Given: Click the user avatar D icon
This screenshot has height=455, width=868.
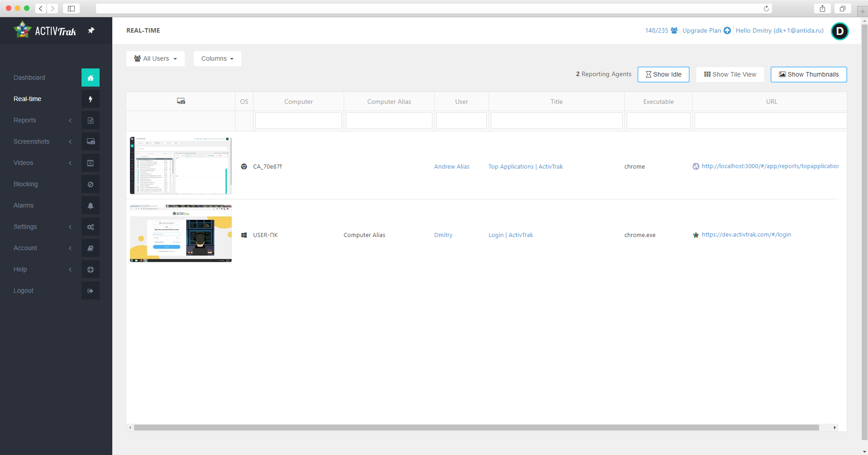Looking at the screenshot, I should 840,31.
